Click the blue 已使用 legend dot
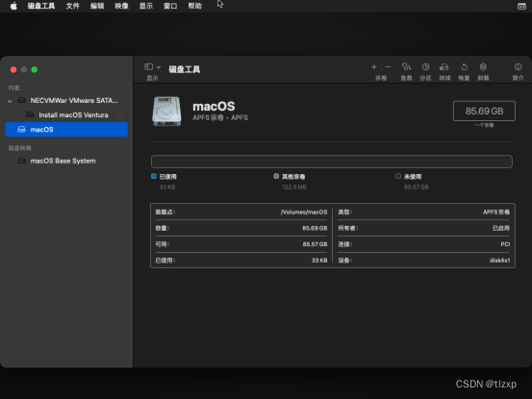The height and width of the screenshot is (399, 532). [x=154, y=176]
